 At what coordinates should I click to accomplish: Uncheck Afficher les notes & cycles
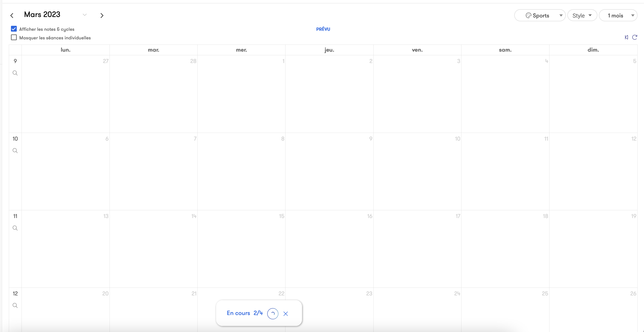(14, 29)
